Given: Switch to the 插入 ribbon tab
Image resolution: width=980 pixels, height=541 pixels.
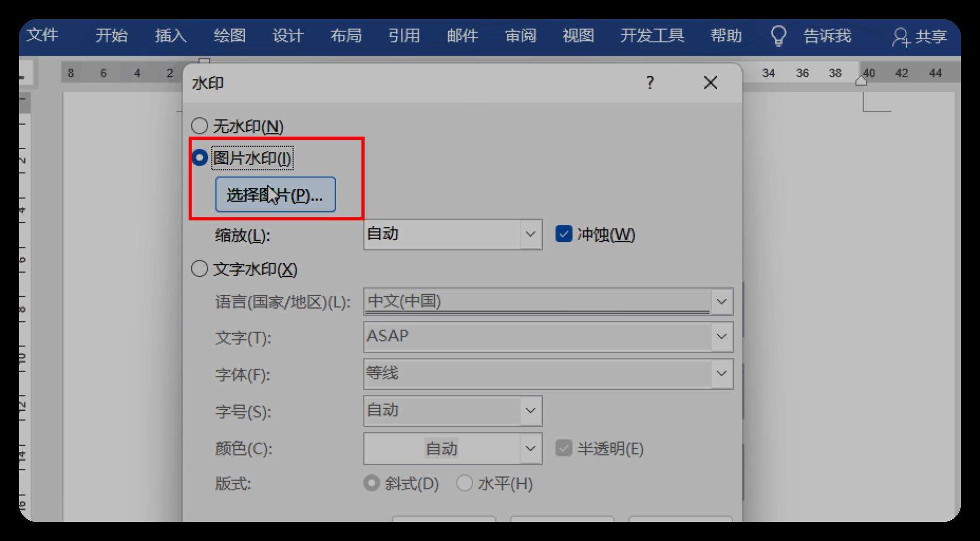Looking at the screenshot, I should [x=170, y=35].
